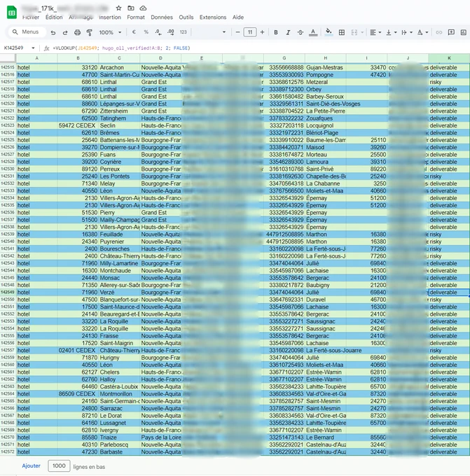This screenshot has height=476, width=470.
Task: Select column K header
Action: click(449, 58)
